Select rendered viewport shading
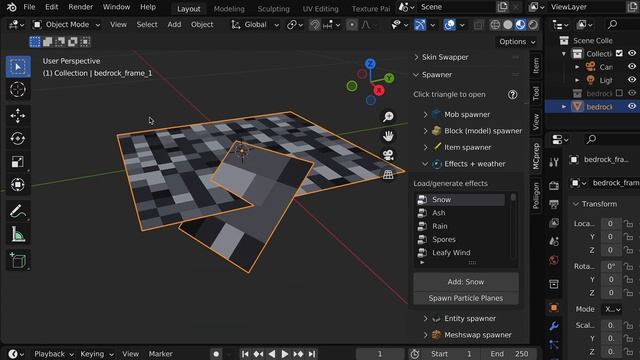Viewport: 640px width, 360px height. click(533, 25)
